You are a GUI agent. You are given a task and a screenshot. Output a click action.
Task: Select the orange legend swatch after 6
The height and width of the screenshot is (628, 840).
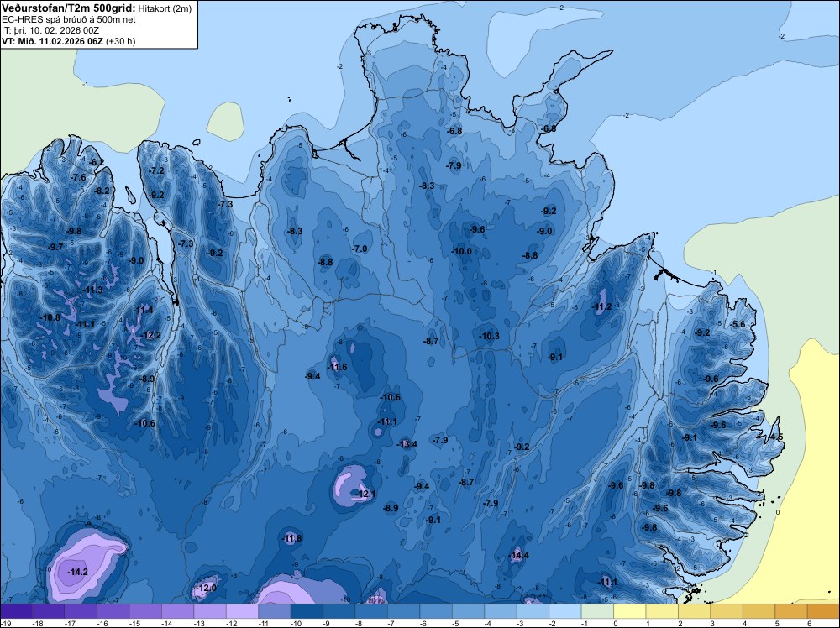pos(823,611)
